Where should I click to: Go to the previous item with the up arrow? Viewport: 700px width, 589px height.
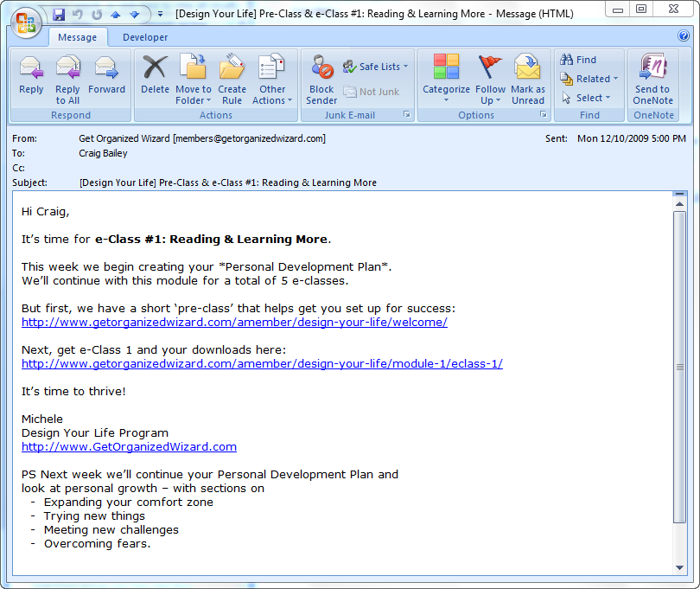[116, 15]
